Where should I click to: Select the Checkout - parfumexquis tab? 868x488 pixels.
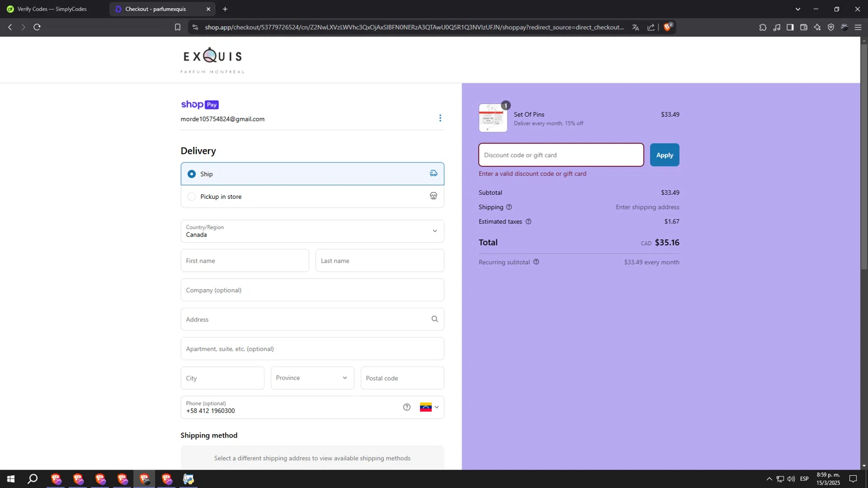(x=156, y=9)
